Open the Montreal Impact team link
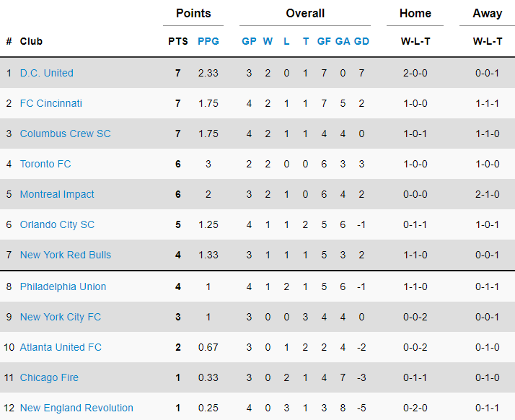 tap(57, 194)
